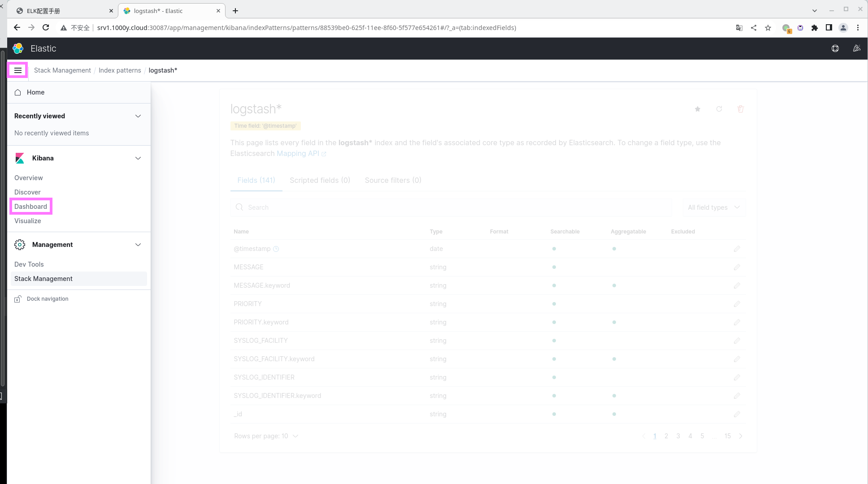Image resolution: width=868 pixels, height=484 pixels.
Task: Edit the @timestamp field pencil icon
Action: coord(737,249)
